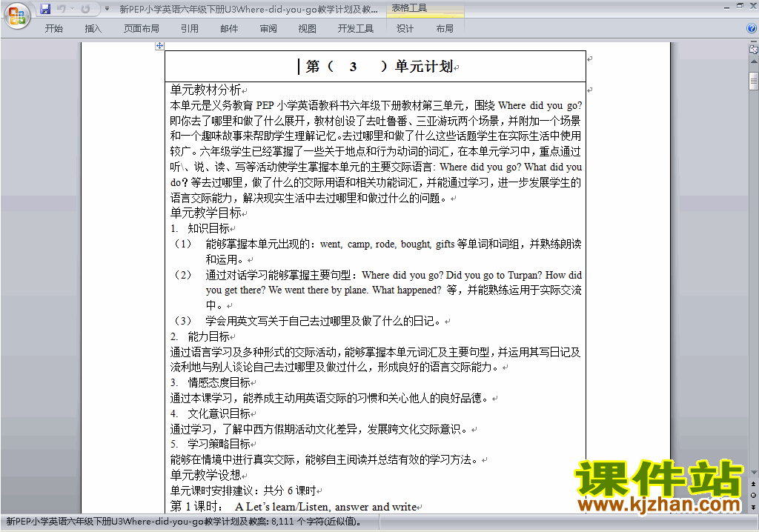Click the line 5. 学习策略目标
Screen dimensions: 759x532
coord(210,444)
